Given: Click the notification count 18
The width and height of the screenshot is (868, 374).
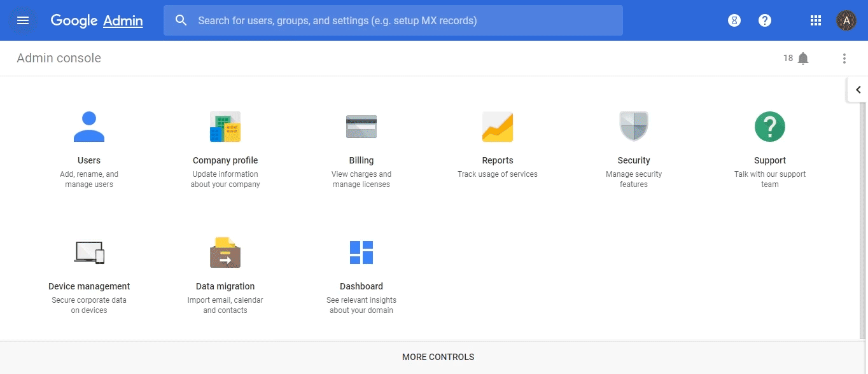Looking at the screenshot, I should tap(788, 59).
